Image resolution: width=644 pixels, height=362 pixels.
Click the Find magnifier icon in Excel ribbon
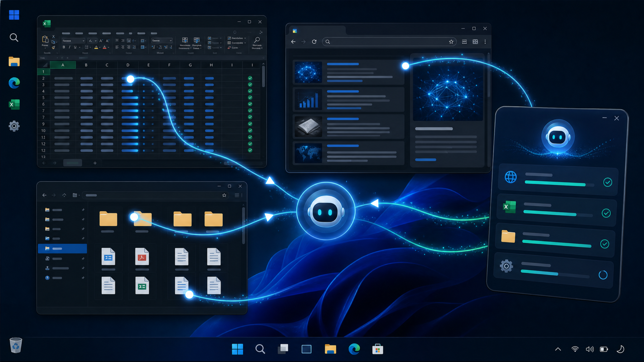point(257,40)
